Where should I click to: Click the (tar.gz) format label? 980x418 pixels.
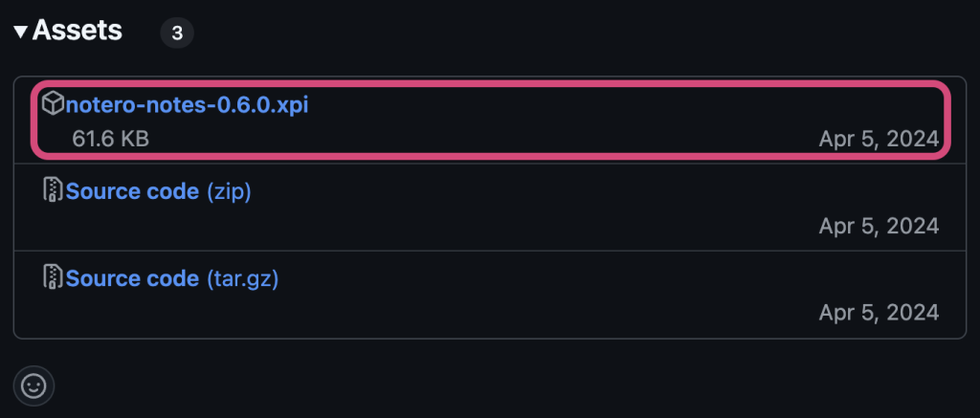click(242, 278)
